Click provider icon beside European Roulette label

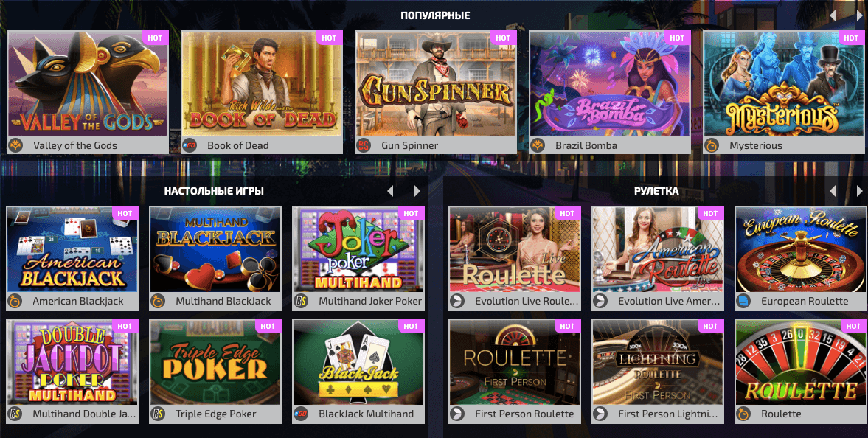tap(743, 302)
